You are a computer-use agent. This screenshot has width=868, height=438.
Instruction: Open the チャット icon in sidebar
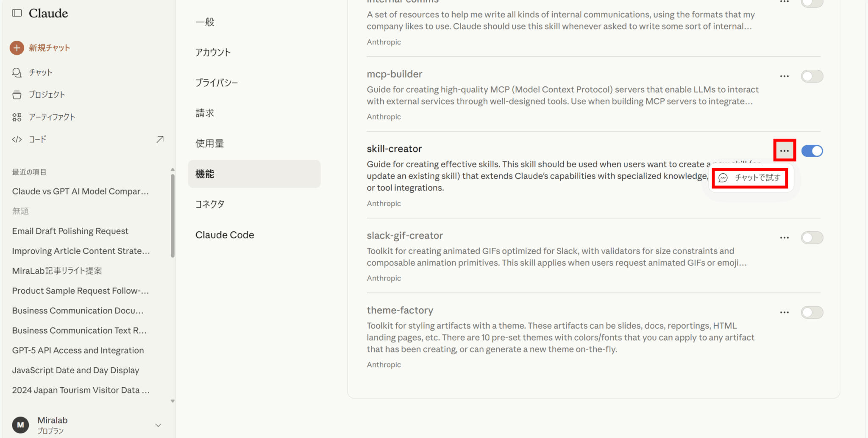click(x=17, y=72)
